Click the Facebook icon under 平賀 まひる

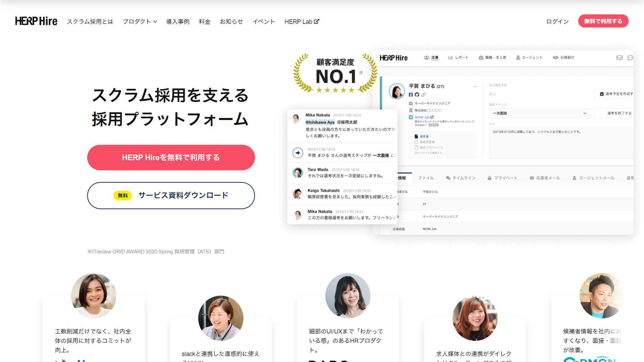[411, 95]
